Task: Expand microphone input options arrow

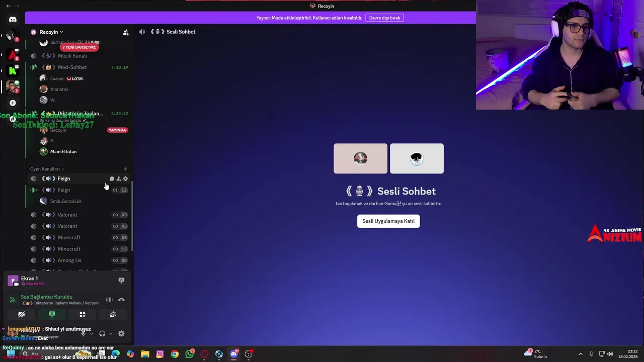Action: tap(91, 333)
